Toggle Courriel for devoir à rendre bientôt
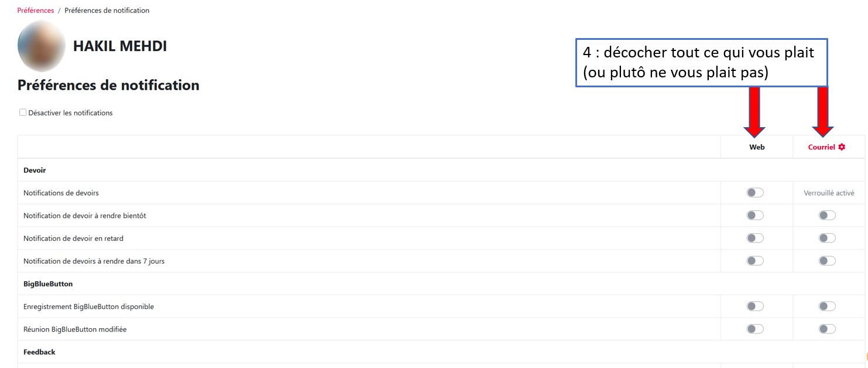 [x=827, y=216]
